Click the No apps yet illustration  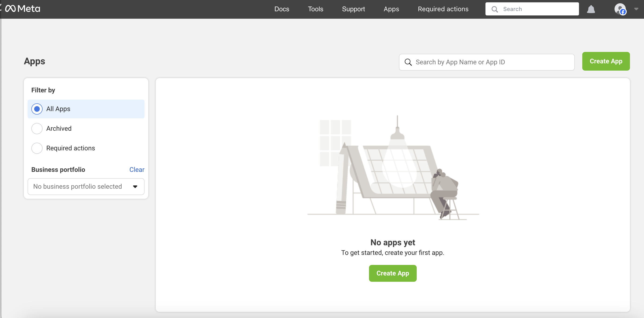click(393, 167)
